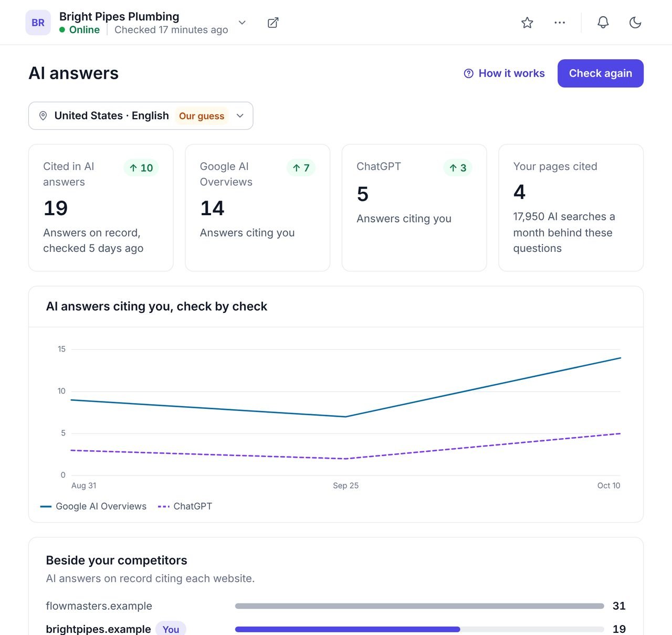Open the site in a new tab icon
This screenshot has height=635, width=672.
273,23
